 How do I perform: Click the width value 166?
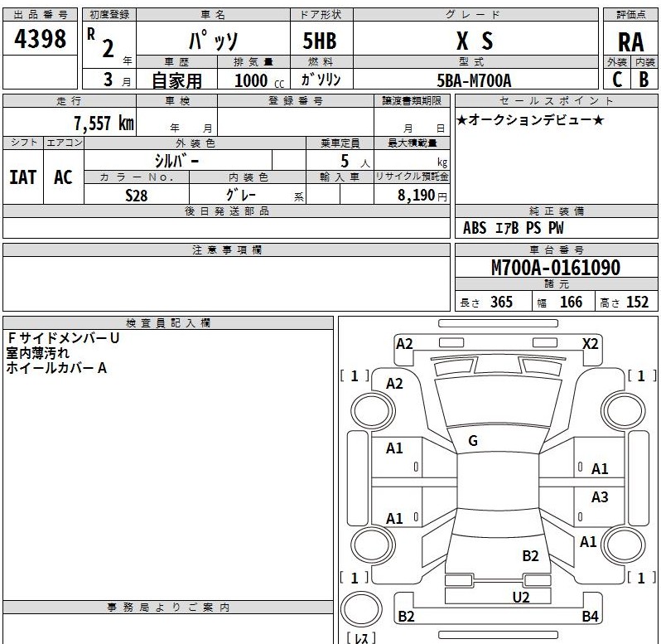pyautogui.click(x=571, y=302)
